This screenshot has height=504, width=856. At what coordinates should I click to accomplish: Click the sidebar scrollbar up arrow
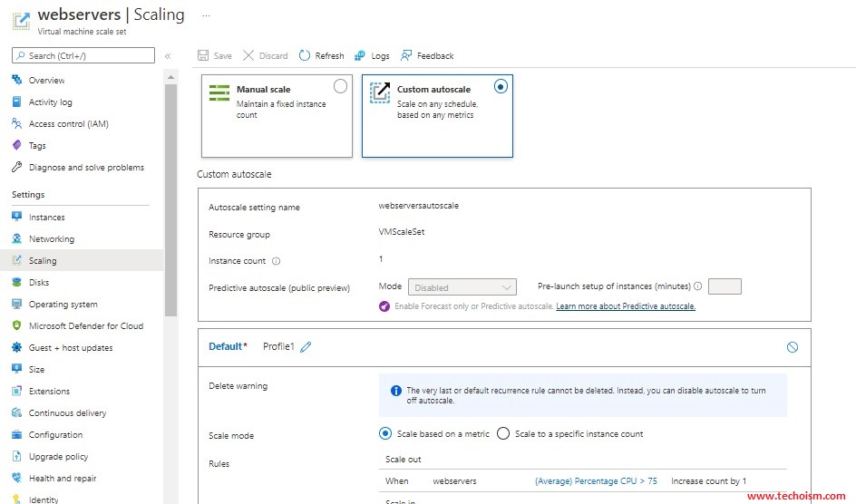pos(170,77)
